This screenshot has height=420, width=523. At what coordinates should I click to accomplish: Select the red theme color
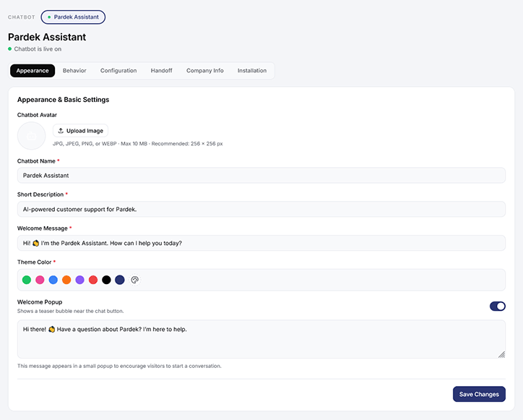point(93,280)
